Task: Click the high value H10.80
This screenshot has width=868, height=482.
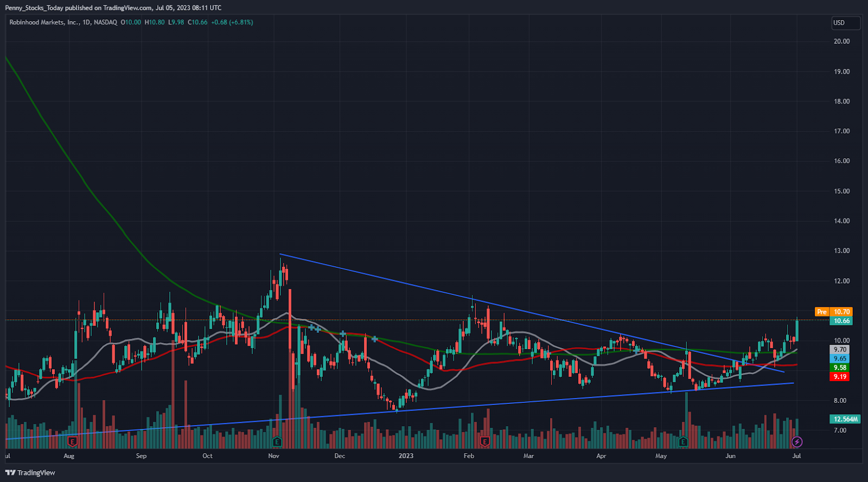Action: click(x=155, y=22)
